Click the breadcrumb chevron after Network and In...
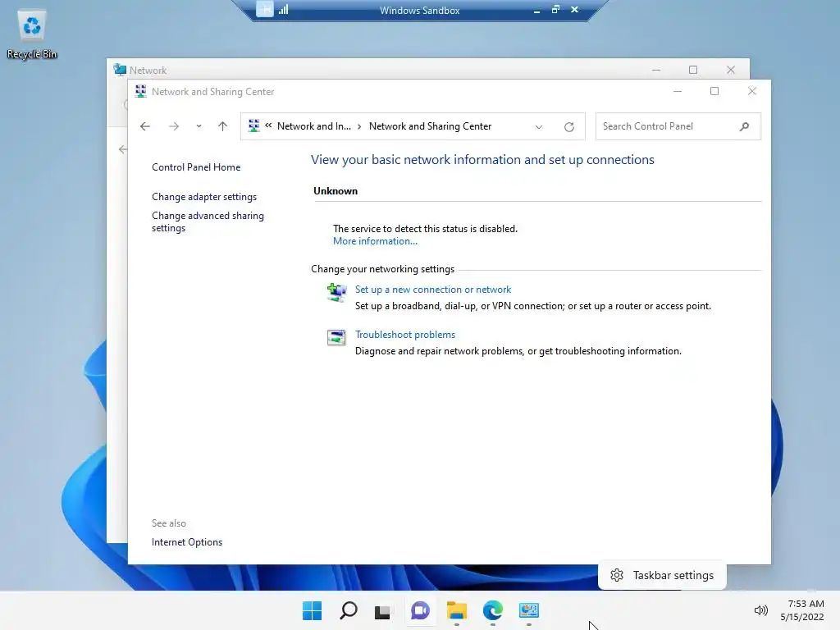Viewport: 840px width, 630px height. tap(359, 126)
